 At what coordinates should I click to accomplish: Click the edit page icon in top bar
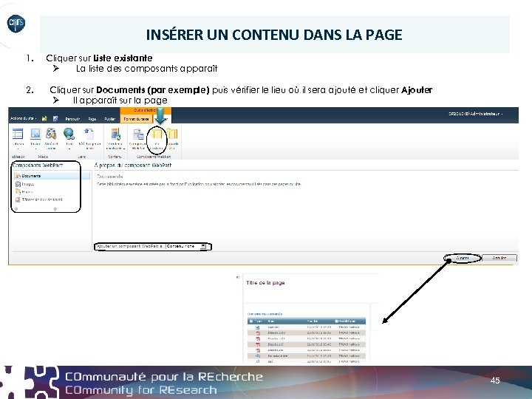tap(55, 118)
